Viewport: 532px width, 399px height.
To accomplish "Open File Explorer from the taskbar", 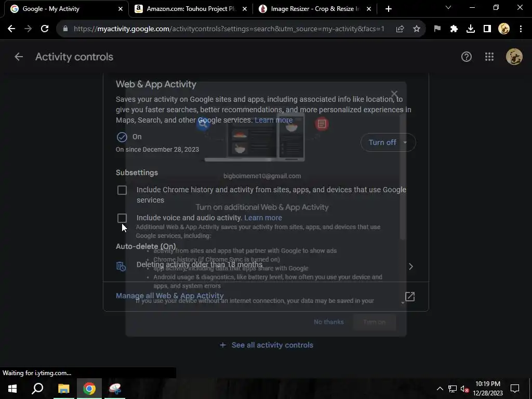I will pos(63,389).
